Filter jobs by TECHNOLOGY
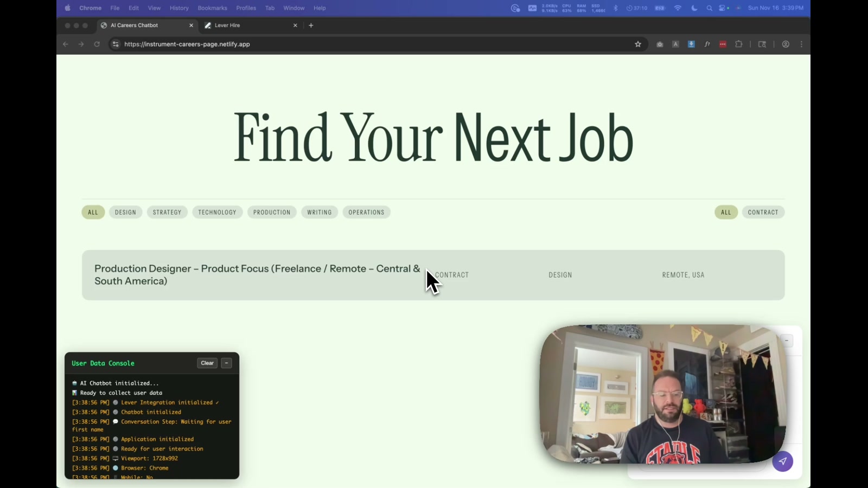The width and height of the screenshot is (868, 488). 217,213
